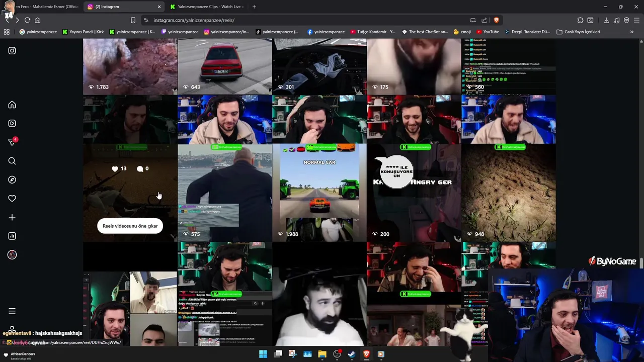Open a new browser tab

coord(254,7)
